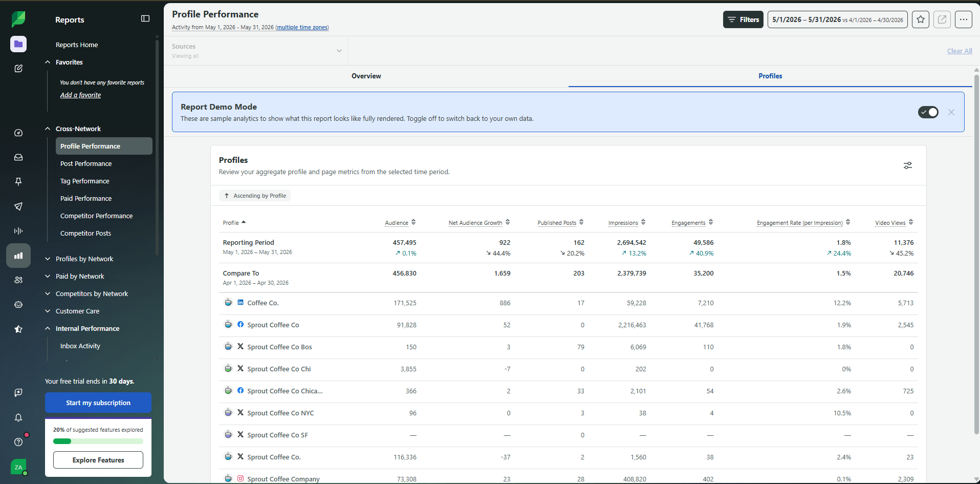Click Ascending by Profile sort chip
This screenshot has height=484, width=980.
(255, 196)
